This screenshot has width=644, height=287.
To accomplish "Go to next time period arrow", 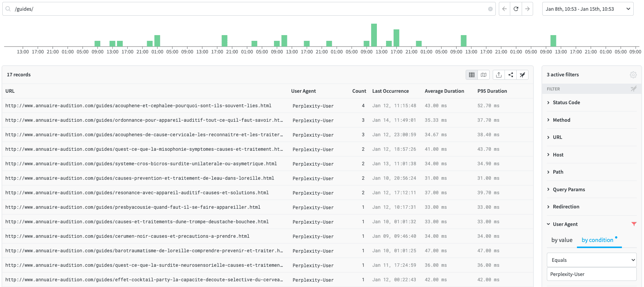I will [x=527, y=9].
